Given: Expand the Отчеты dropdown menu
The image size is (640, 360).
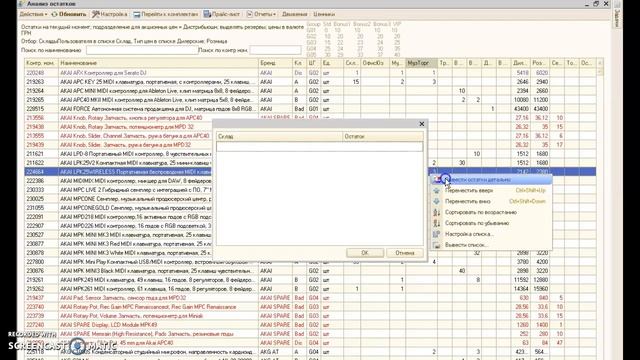Looking at the screenshot, I should 261,14.
